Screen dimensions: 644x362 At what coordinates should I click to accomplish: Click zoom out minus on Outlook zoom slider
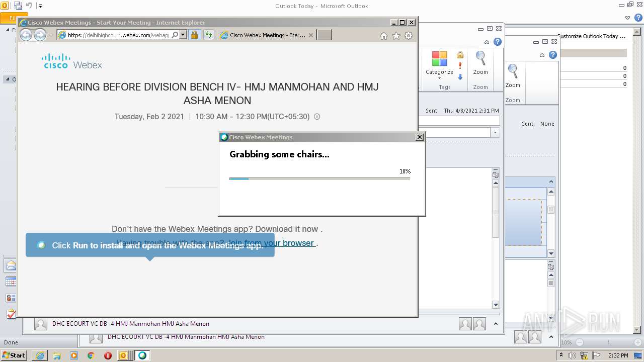(x=580, y=342)
